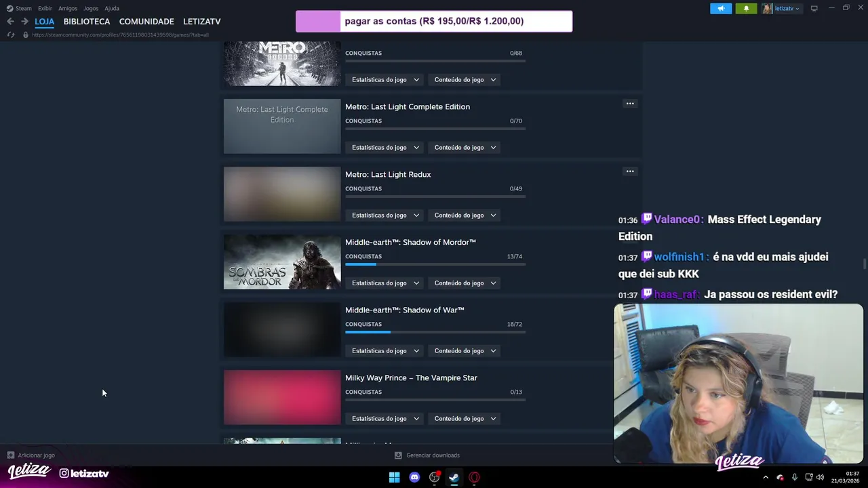The width and height of the screenshot is (868, 488).
Task: Click the Shadow of Mordor achievements progress bar
Action: (x=435, y=264)
